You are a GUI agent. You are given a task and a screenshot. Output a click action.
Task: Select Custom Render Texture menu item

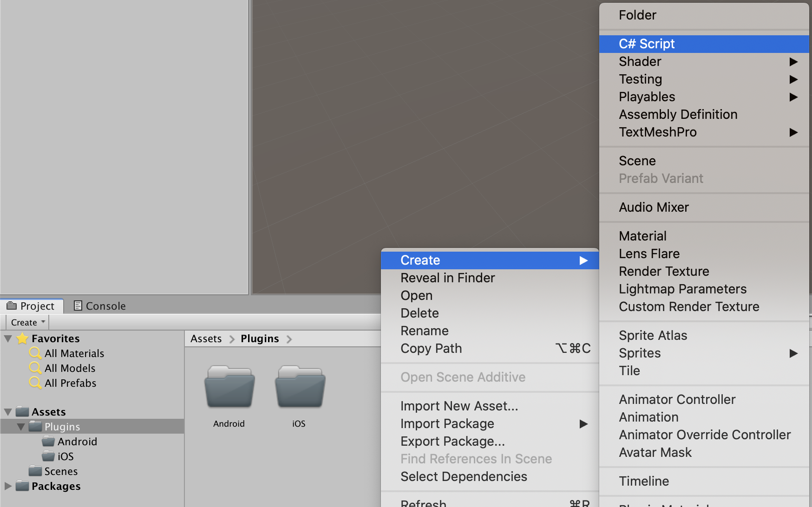click(704, 306)
